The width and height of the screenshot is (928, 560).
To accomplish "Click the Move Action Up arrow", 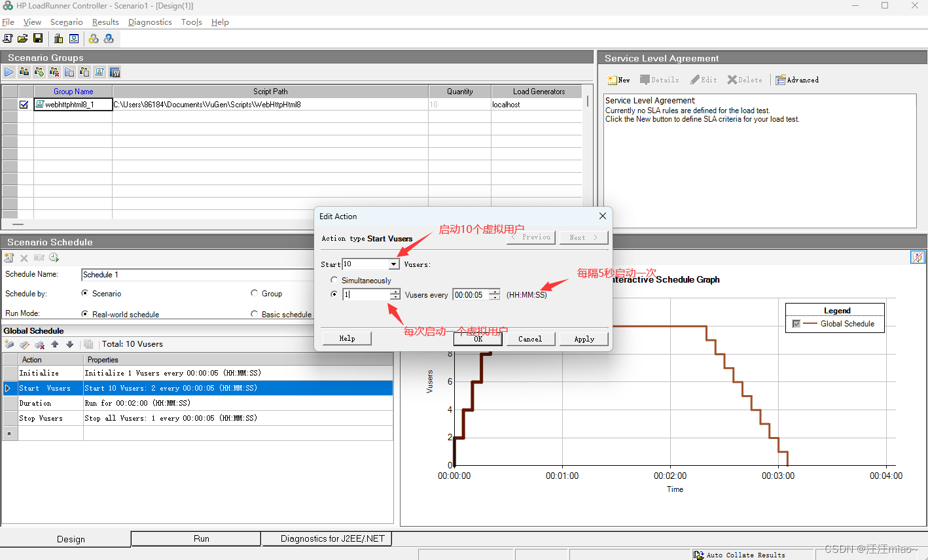I will pos(55,344).
